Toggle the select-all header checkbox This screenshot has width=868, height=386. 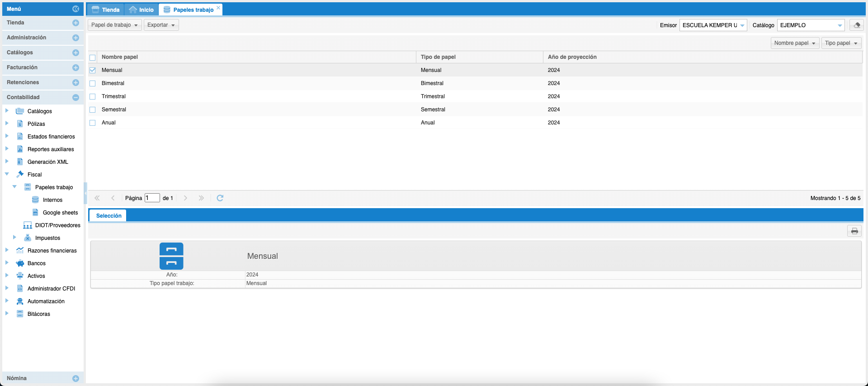[93, 57]
